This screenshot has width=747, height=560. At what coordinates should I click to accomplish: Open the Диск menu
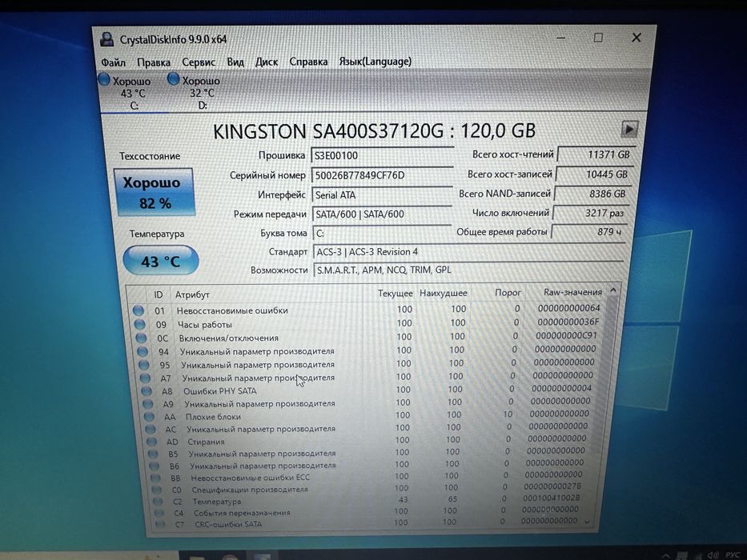267,62
